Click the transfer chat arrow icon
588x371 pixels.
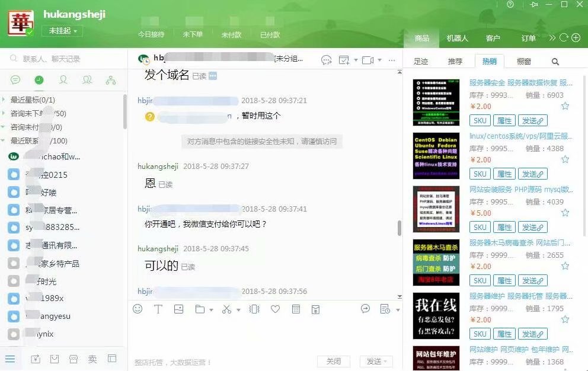(365, 308)
